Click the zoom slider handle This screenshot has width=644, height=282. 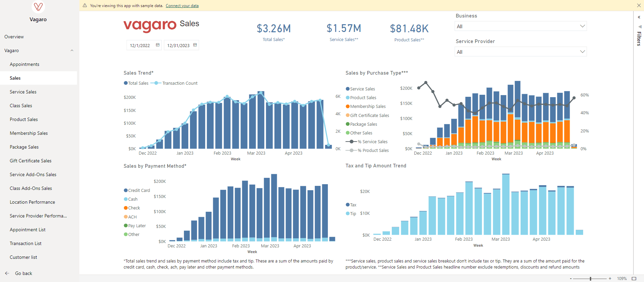click(591, 279)
